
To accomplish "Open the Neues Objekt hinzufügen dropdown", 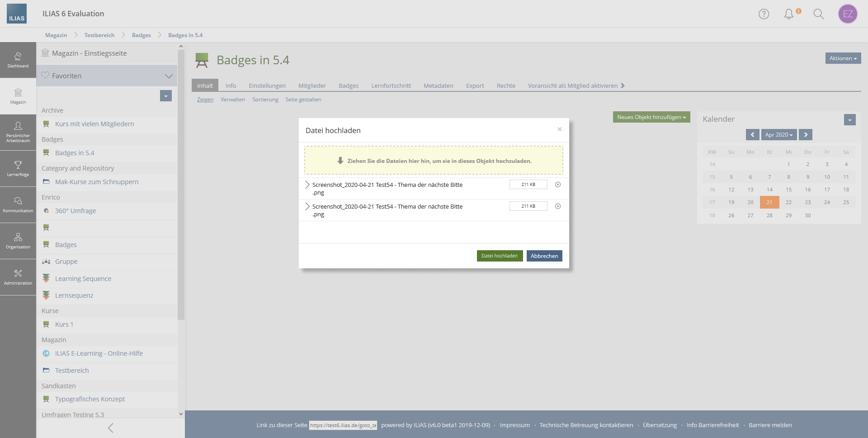I will (651, 117).
